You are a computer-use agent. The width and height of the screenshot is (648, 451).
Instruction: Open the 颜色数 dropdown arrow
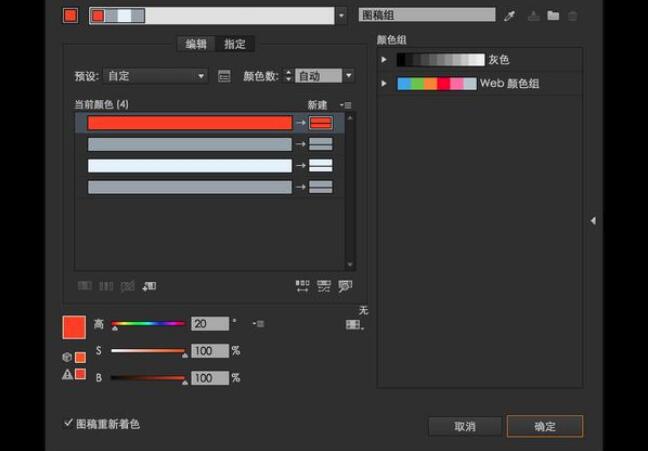349,76
